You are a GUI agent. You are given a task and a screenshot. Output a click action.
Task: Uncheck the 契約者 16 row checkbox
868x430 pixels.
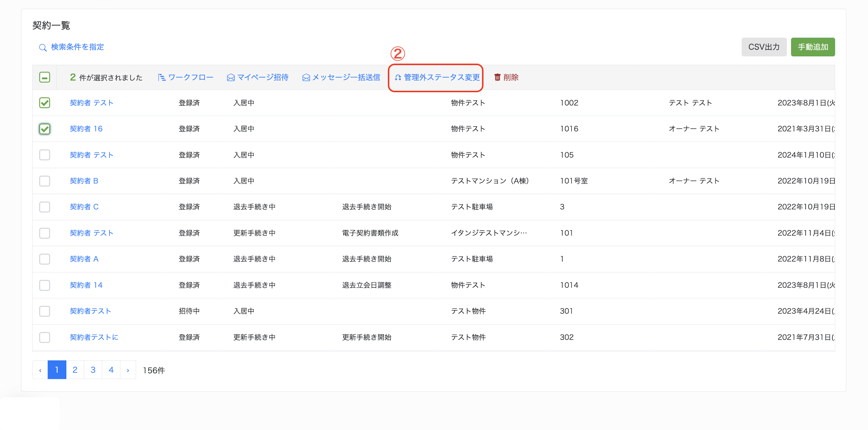pos(45,129)
